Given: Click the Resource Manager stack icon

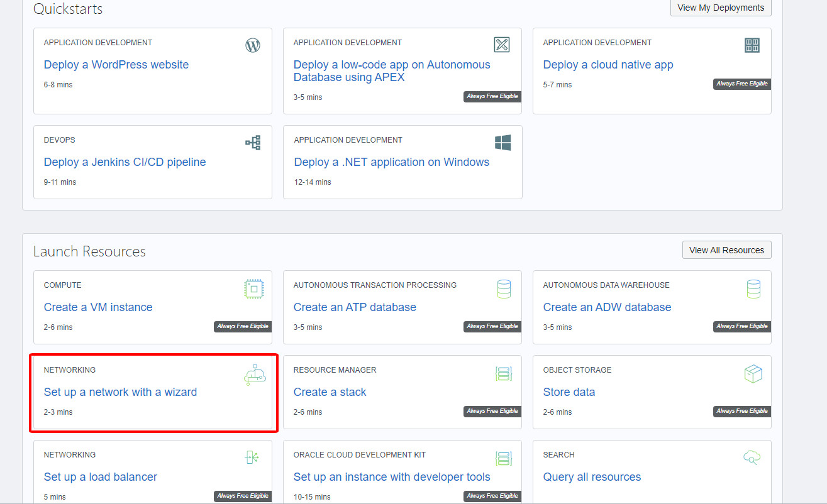Looking at the screenshot, I should (503, 373).
